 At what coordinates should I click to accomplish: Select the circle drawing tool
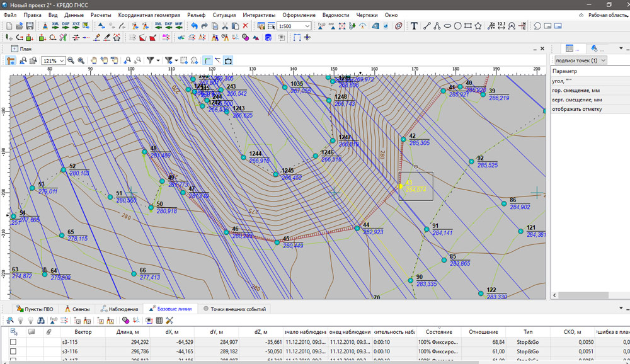pyautogui.click(x=457, y=26)
